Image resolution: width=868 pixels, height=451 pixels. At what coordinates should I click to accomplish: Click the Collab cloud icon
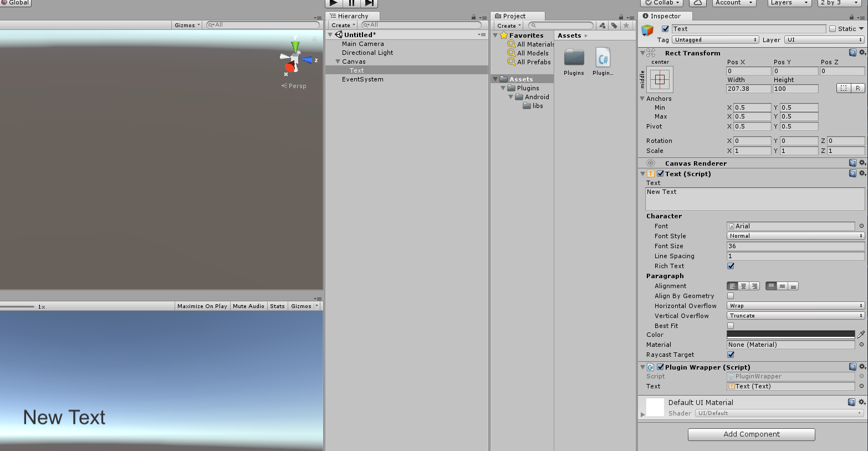(x=697, y=3)
